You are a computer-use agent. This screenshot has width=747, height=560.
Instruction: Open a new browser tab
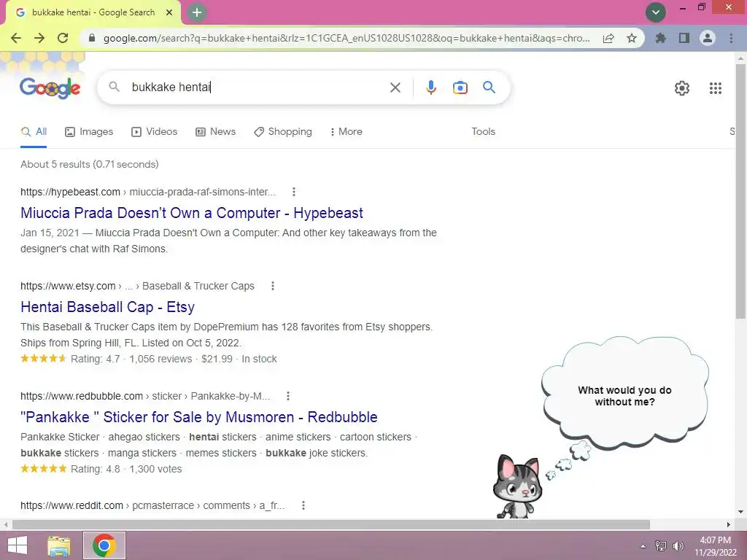pos(197,13)
